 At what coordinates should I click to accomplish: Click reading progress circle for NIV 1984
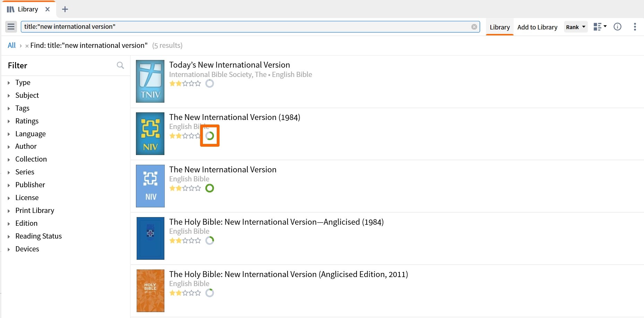pyautogui.click(x=209, y=136)
